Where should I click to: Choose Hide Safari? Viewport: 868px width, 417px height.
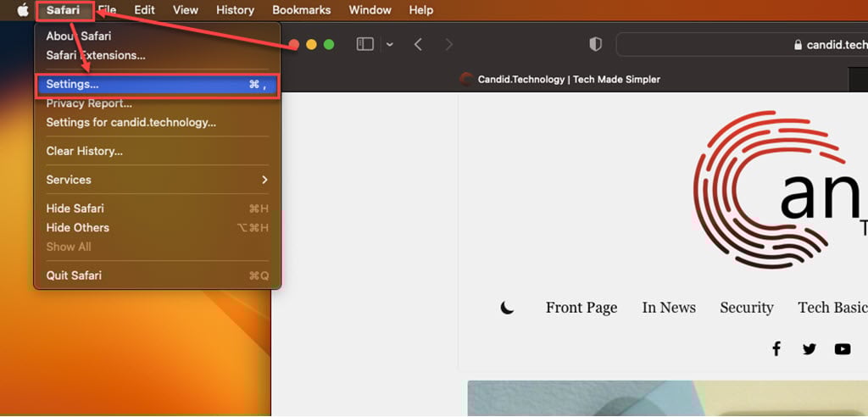[158, 208]
